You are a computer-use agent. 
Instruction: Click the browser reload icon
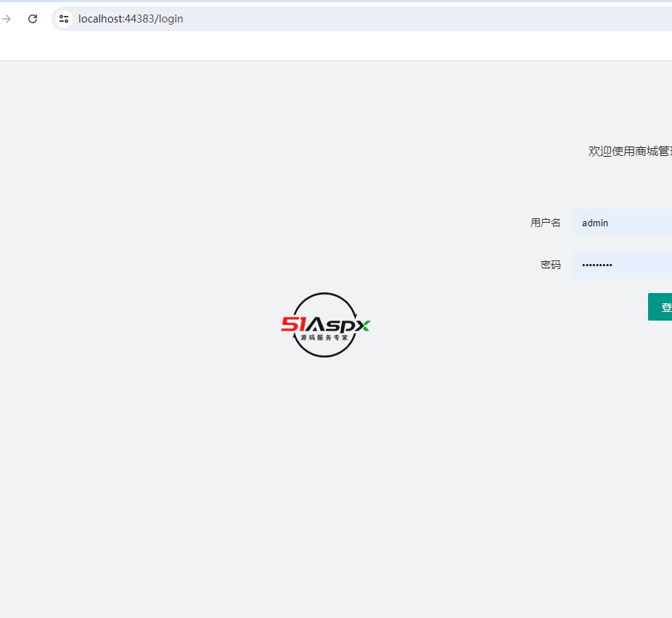[33, 19]
